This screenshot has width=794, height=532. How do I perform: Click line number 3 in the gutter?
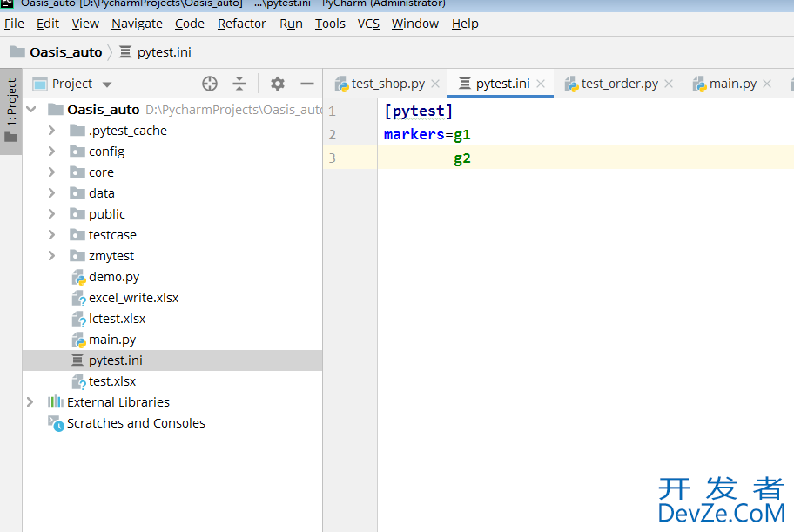pos(333,158)
